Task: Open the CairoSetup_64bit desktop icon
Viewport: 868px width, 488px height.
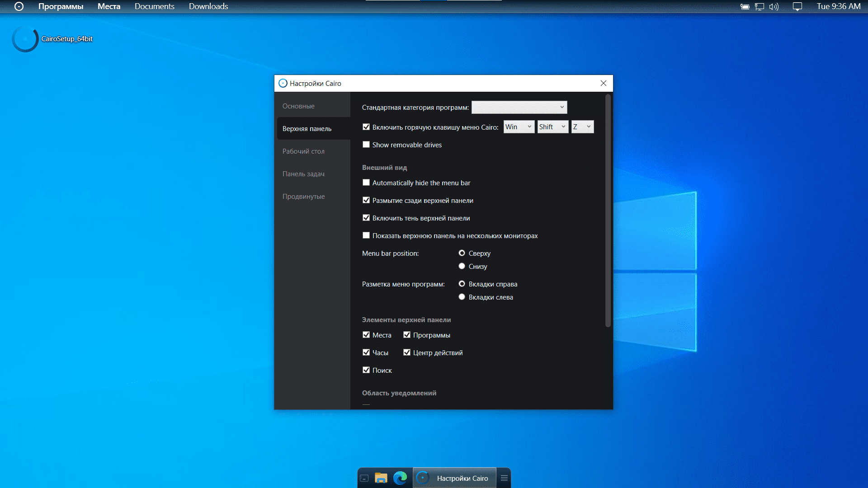Action: (x=25, y=39)
